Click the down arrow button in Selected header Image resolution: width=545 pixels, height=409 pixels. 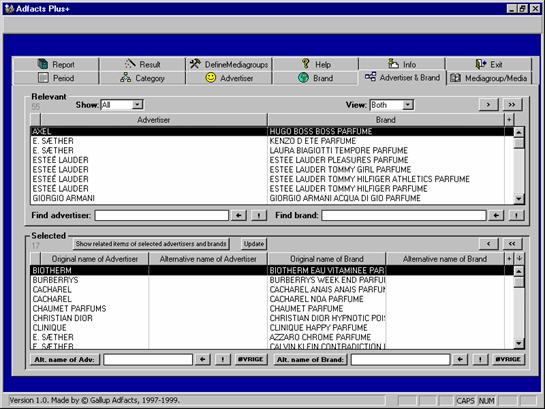[x=519, y=259]
